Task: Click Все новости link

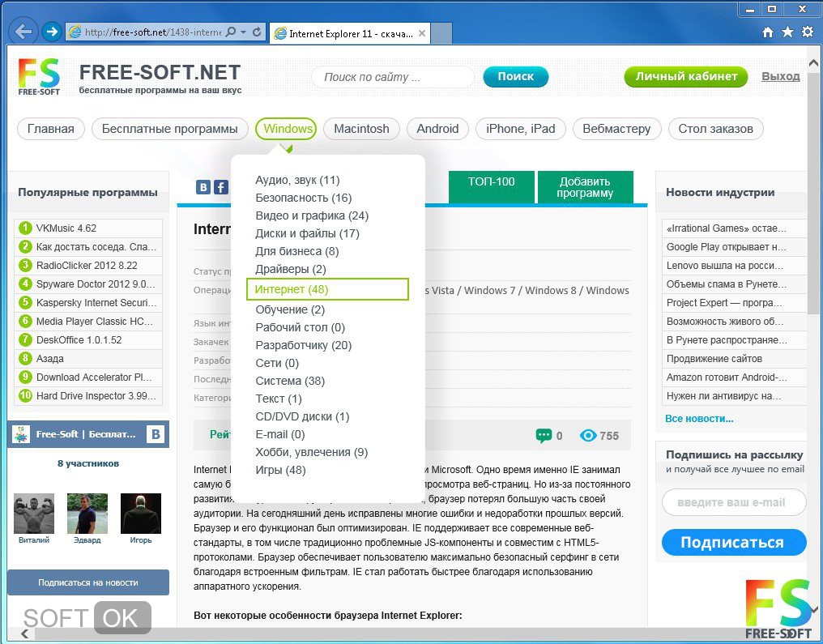Action: [699, 419]
